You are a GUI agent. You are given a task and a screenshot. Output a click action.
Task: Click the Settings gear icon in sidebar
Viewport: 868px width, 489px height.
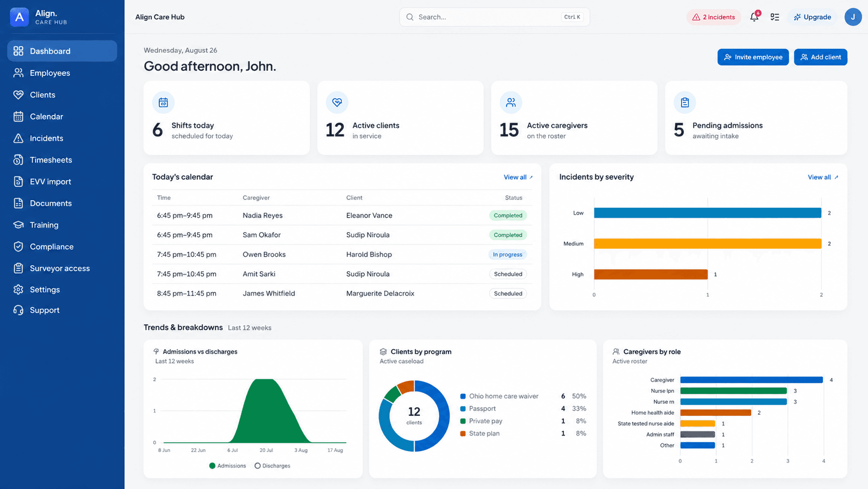tap(18, 289)
